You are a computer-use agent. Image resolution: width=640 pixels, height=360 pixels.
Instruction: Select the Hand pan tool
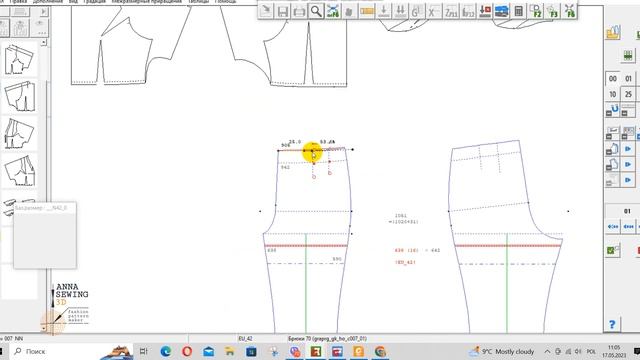click(349, 11)
